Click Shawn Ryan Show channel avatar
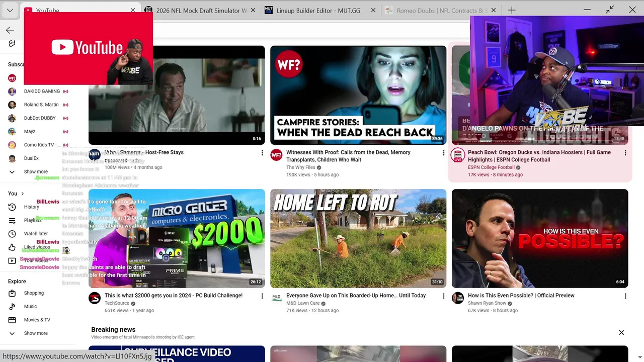 click(458, 298)
